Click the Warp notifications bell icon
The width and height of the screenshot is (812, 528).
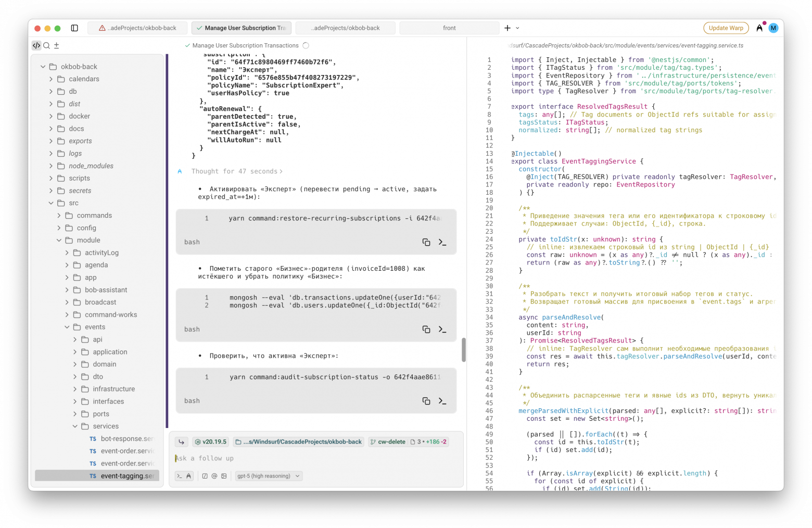coord(759,28)
